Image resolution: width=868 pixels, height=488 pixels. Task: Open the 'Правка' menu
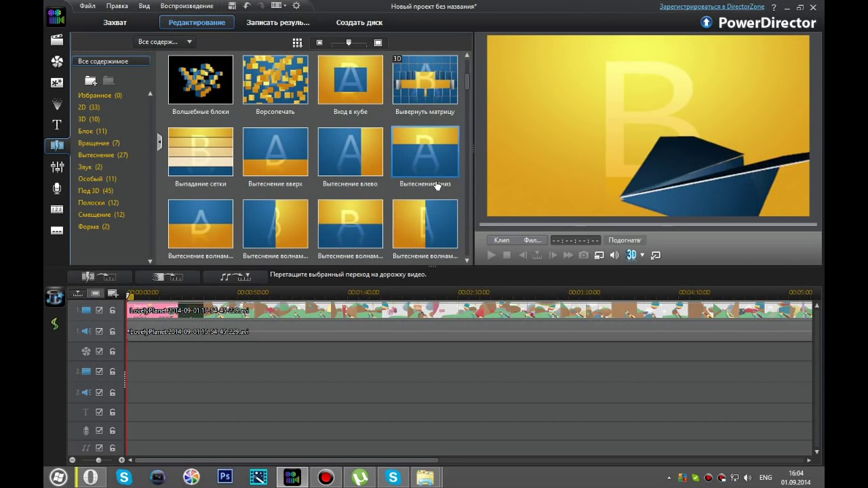tap(117, 6)
